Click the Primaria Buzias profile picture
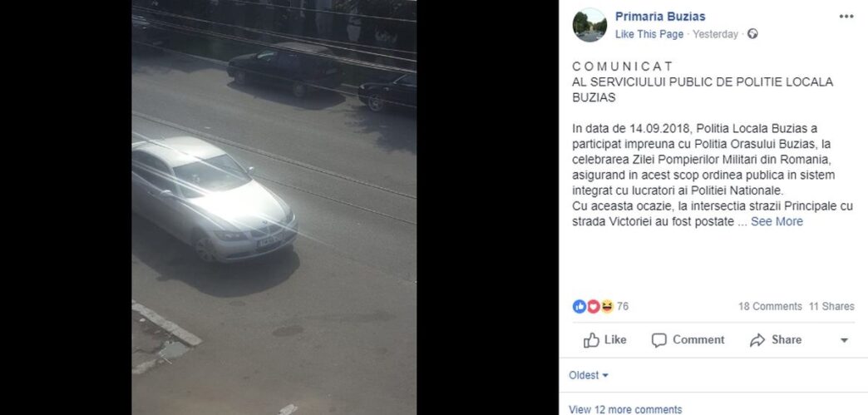Viewport: 868px width, 415px height. point(589,25)
